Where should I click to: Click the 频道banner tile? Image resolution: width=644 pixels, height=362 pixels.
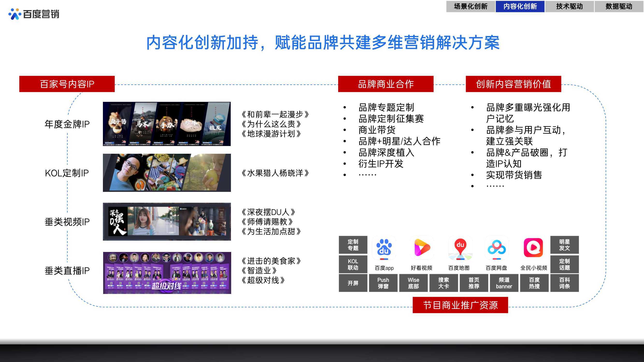tap(504, 283)
